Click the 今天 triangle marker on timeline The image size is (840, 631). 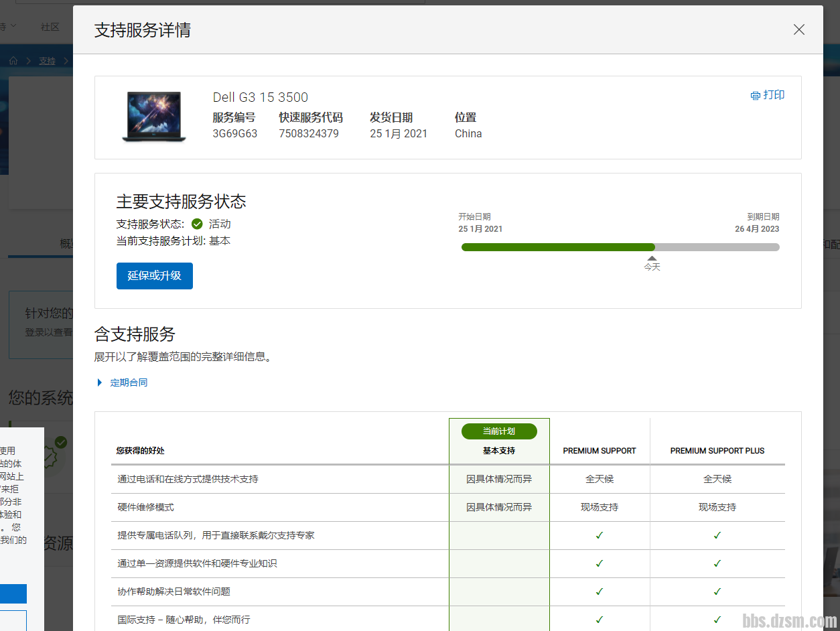(x=652, y=258)
